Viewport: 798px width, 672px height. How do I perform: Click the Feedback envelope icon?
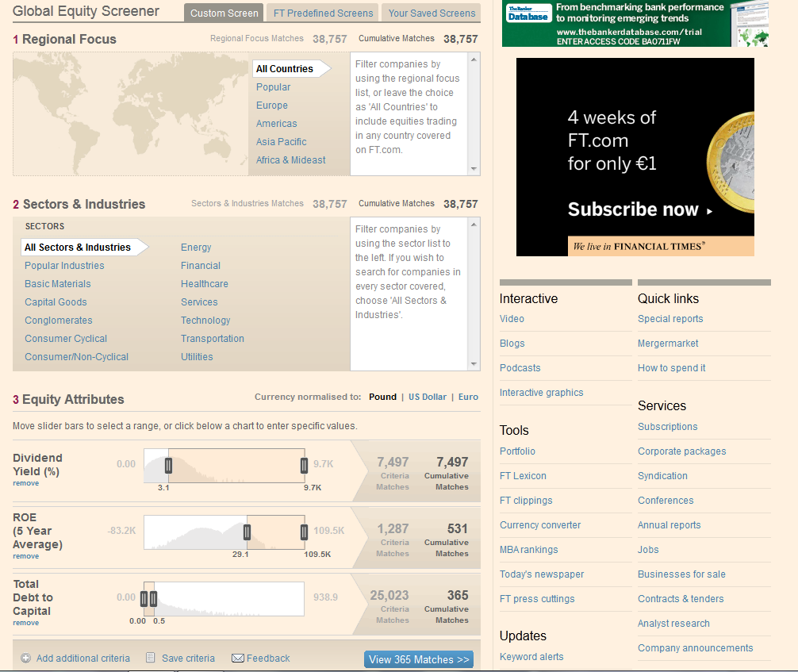(x=238, y=659)
